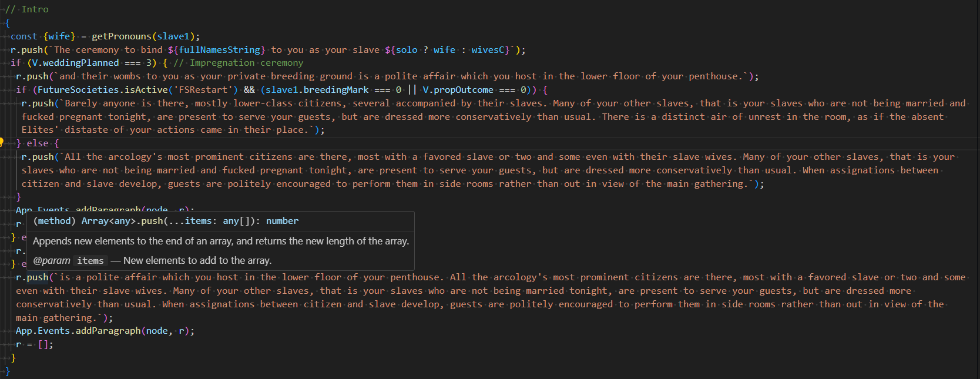Click the items parameter tag in tooltip
The image size is (980, 379).
pos(90,261)
